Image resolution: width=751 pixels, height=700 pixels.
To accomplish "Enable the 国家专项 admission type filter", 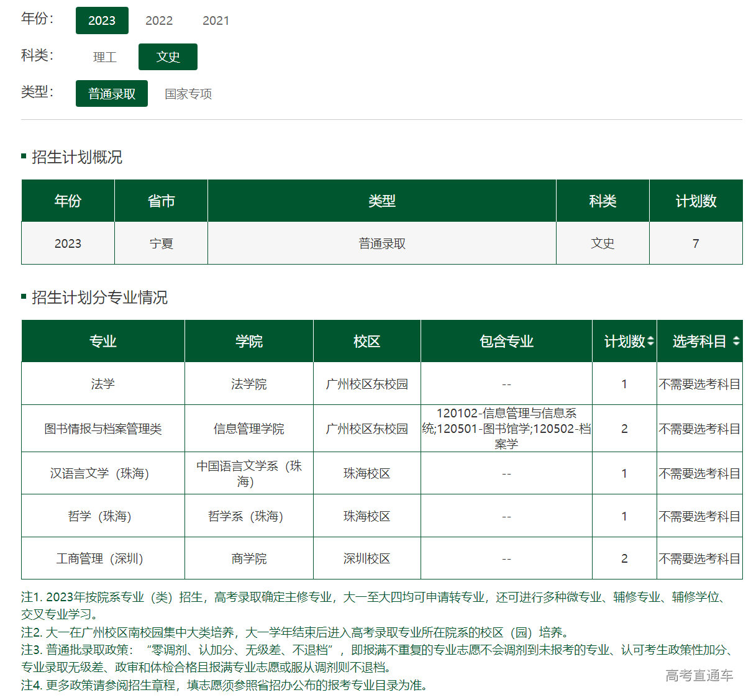I will (187, 94).
